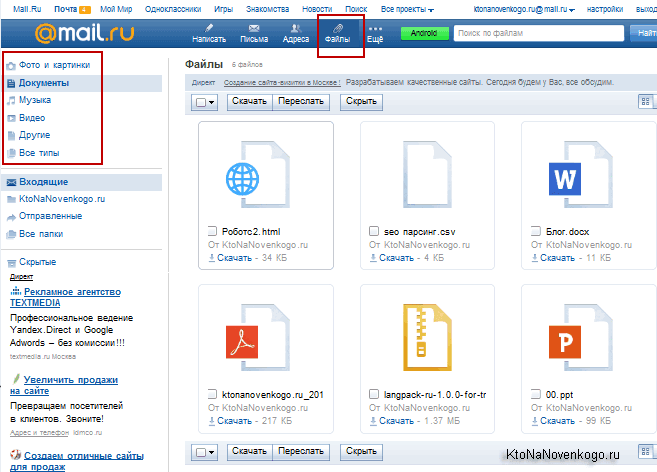Click the contacts icon above Адреса

point(296,28)
